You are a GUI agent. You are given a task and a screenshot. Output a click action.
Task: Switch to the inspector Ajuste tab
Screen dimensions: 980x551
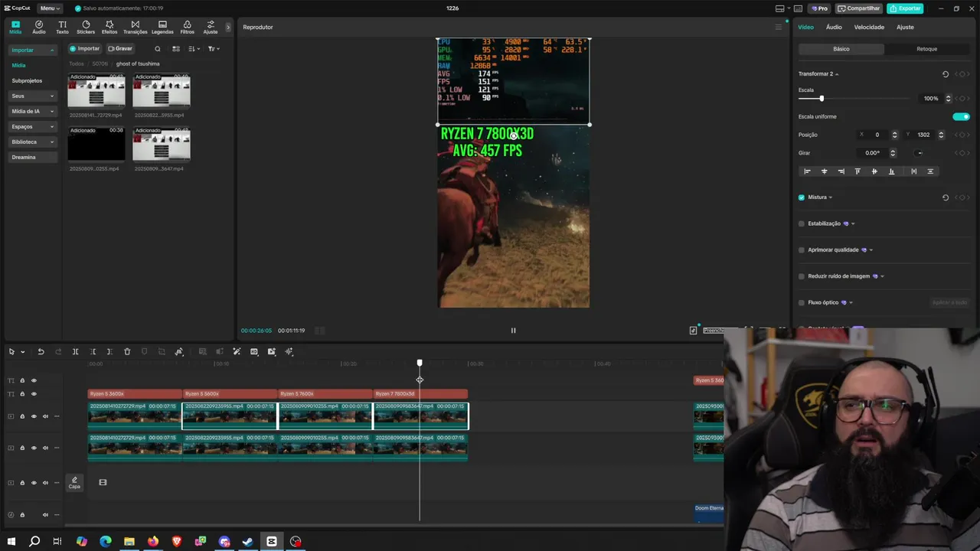(905, 28)
